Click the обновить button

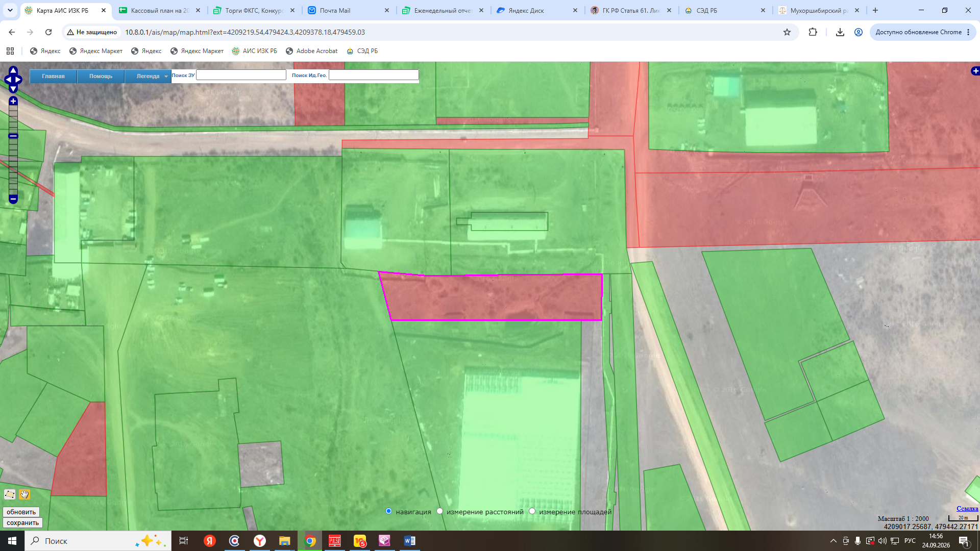tap(21, 512)
